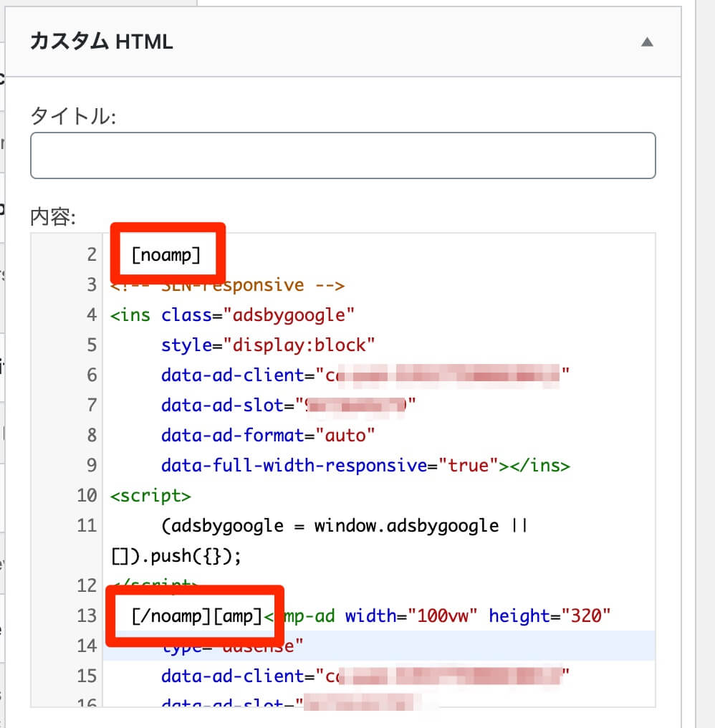Click the window.adsbygoogle code on line 11
Screen dimensions: 715x728
click(x=407, y=525)
